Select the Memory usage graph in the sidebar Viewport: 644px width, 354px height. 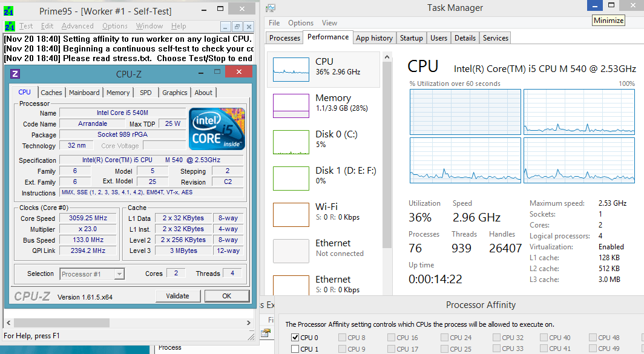coord(291,105)
